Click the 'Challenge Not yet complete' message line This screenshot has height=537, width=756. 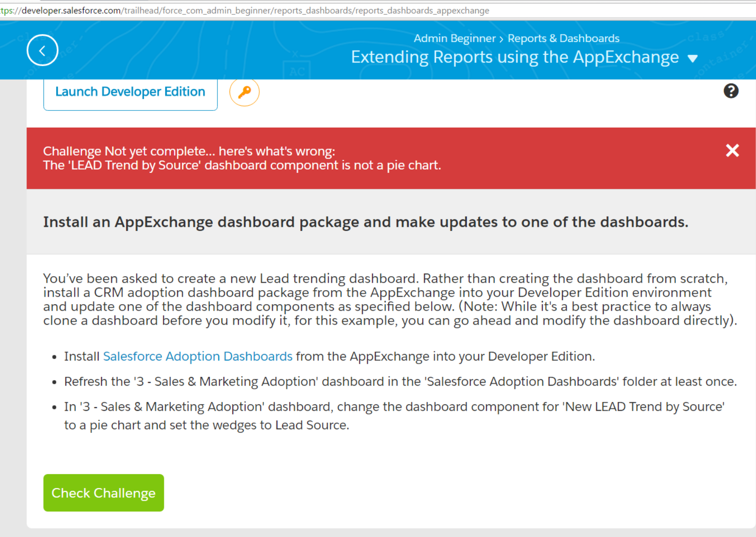189,151
